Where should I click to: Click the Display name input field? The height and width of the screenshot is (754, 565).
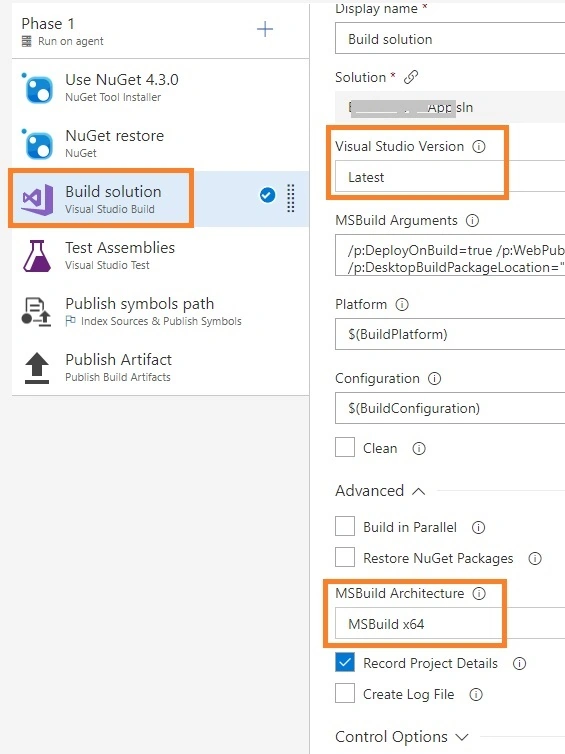point(450,39)
